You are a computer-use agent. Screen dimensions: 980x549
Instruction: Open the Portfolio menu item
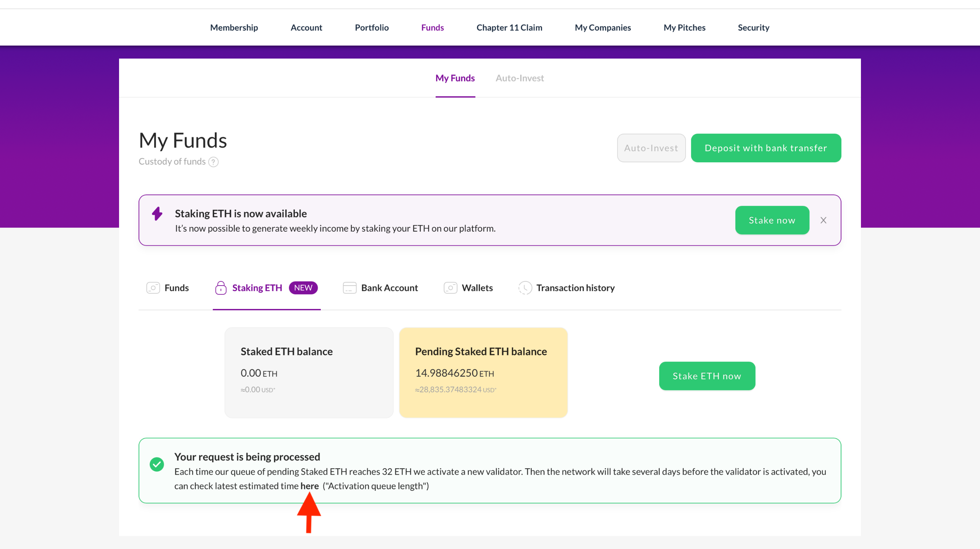point(371,28)
